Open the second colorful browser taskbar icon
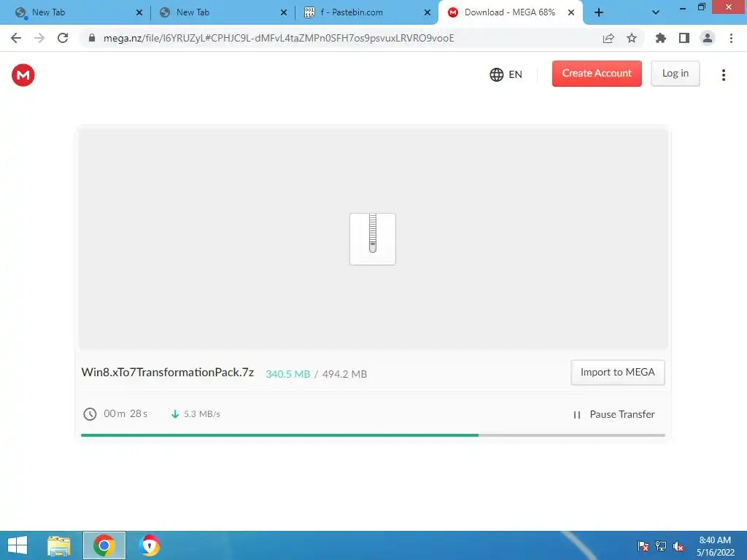 tap(150, 545)
